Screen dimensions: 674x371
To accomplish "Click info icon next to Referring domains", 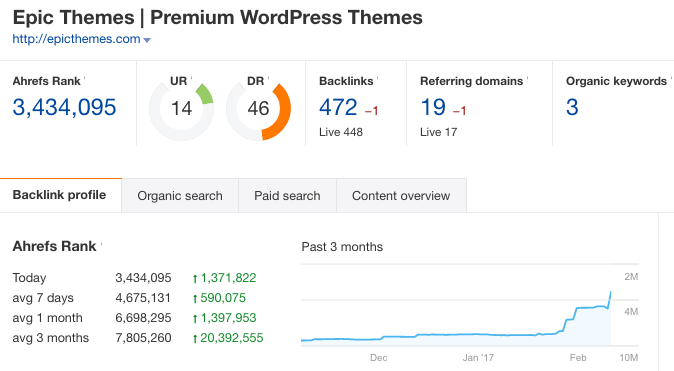I will point(527,78).
